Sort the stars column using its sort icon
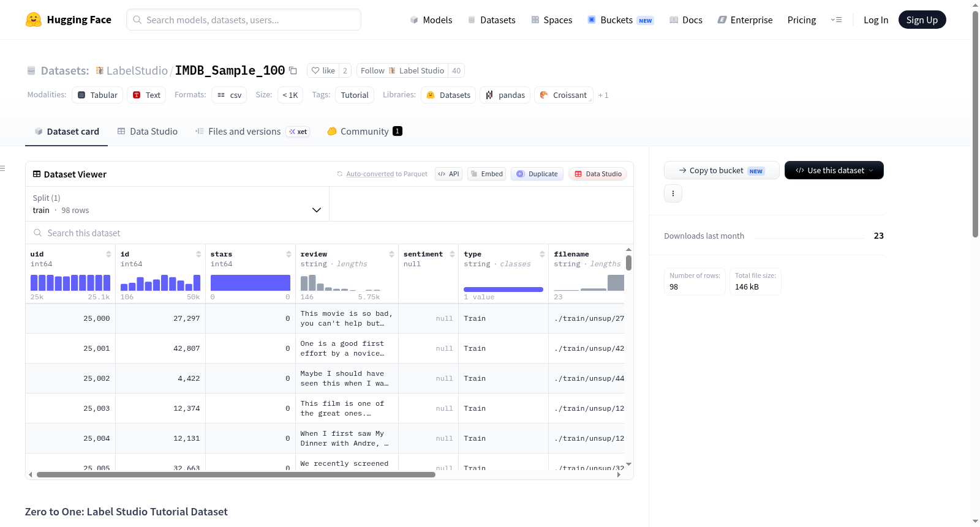The height and width of the screenshot is (527, 980). click(288, 254)
